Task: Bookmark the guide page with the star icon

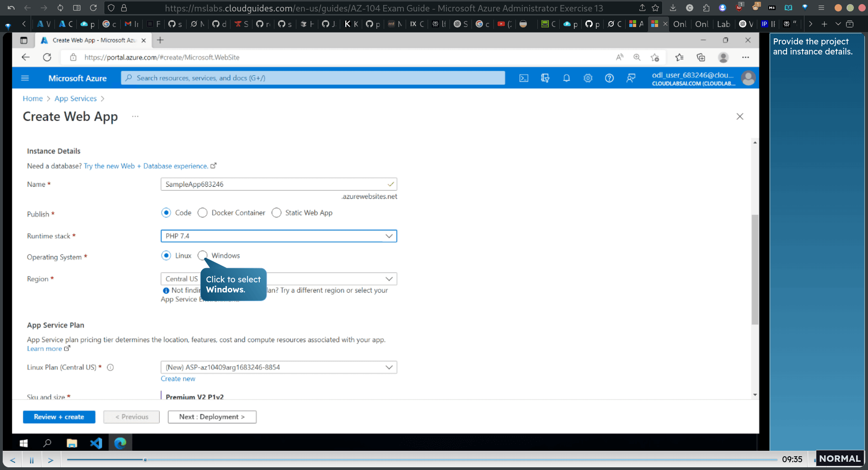Action: [x=655, y=8]
